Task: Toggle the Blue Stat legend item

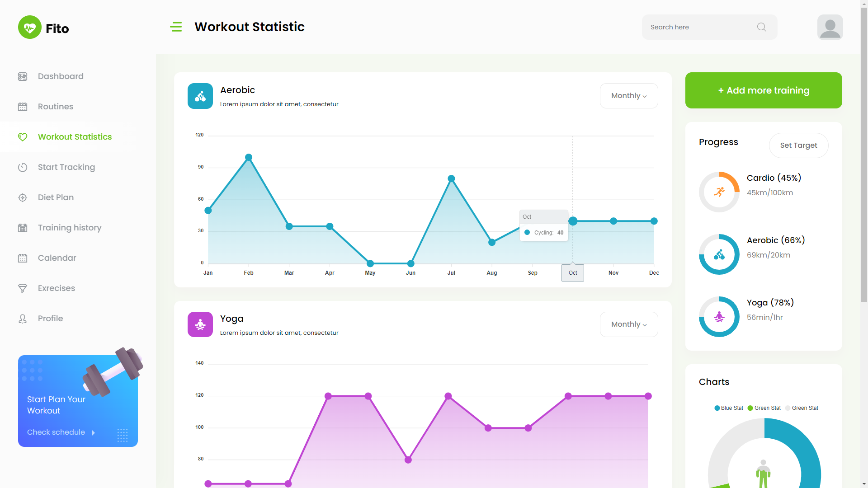Action: pyautogui.click(x=729, y=408)
